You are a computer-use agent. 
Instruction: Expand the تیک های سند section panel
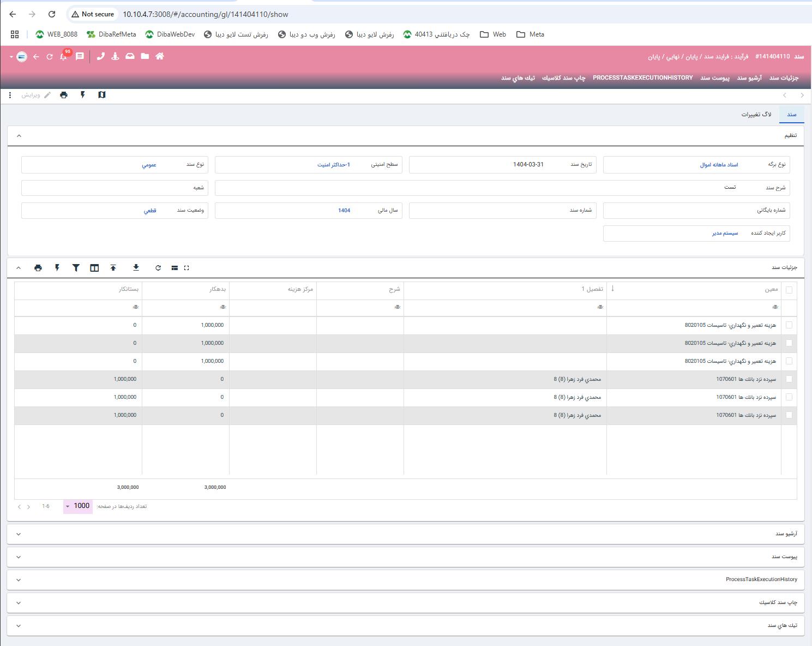[x=405, y=626]
